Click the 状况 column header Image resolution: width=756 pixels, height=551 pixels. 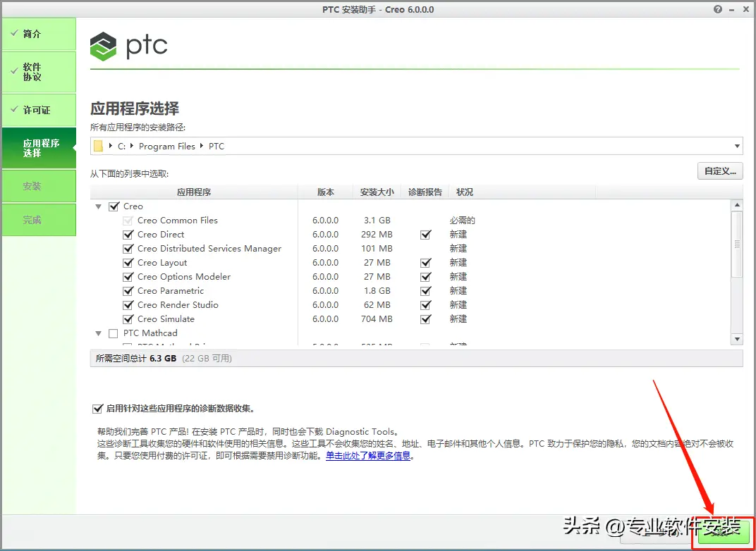[522, 192]
